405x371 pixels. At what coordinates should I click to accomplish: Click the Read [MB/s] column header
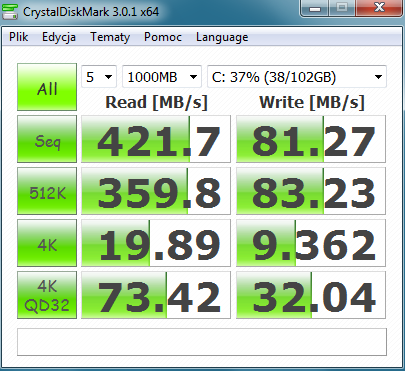[156, 102]
